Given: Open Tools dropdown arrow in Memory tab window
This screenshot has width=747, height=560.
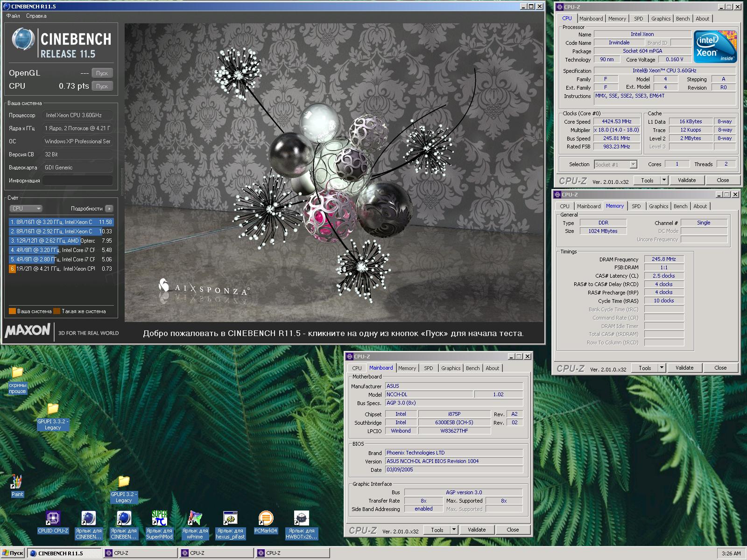Looking at the screenshot, I should click(662, 368).
